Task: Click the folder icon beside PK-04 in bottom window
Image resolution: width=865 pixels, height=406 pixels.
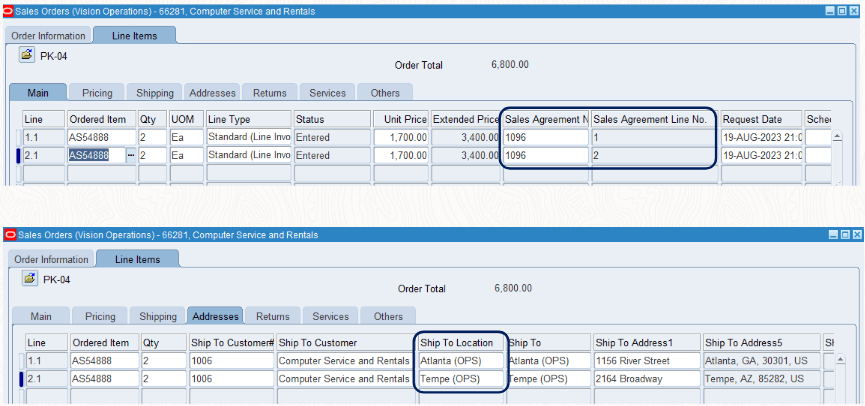Action: [30, 279]
